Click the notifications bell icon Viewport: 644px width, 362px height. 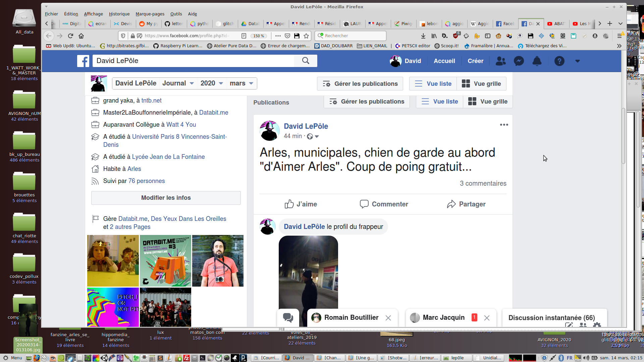coord(537,61)
